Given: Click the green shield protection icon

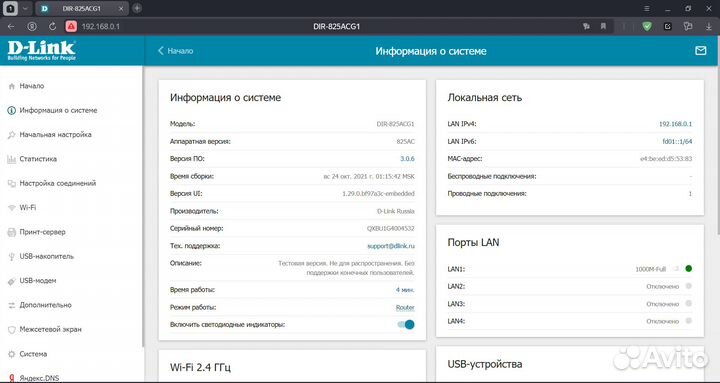Looking at the screenshot, I should click(x=647, y=26).
